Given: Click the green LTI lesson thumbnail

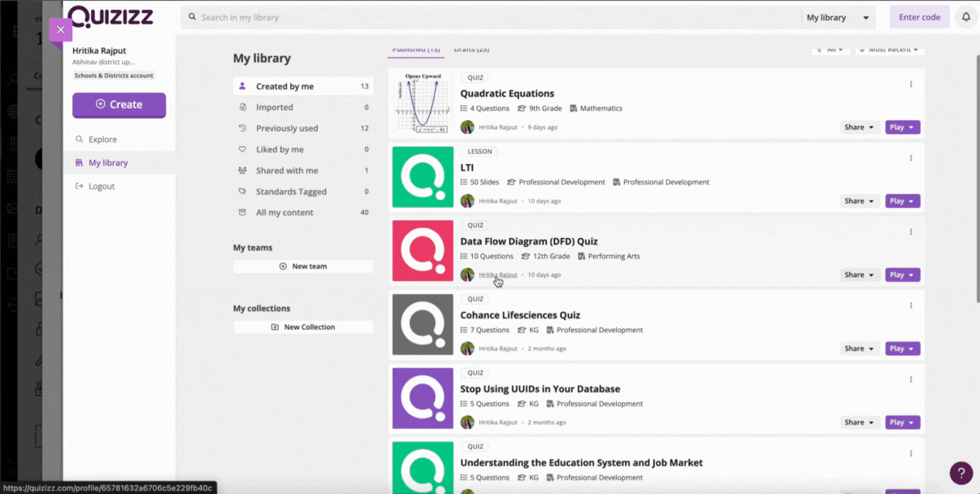Looking at the screenshot, I should point(423,177).
